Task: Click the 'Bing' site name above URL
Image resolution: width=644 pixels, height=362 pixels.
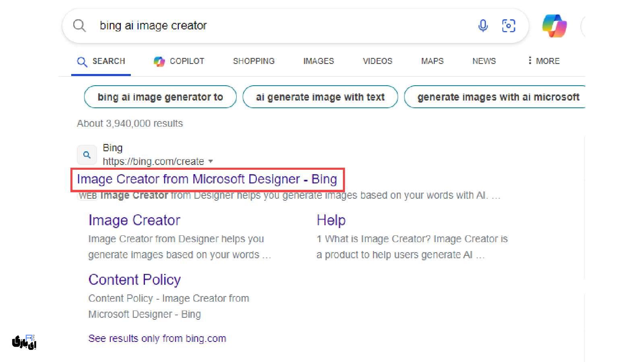Action: pyautogui.click(x=113, y=148)
